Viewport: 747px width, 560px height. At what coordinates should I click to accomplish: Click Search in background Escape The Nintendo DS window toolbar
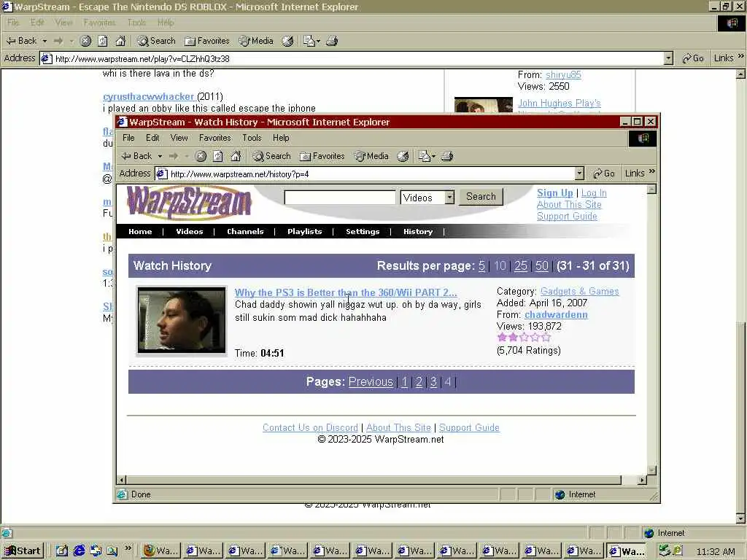(156, 41)
